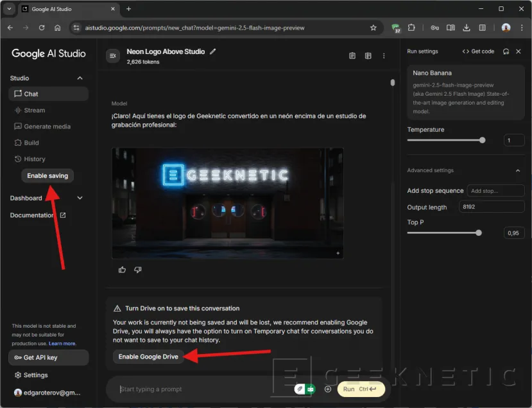Go to browser home page
532x408 pixels.
point(58,28)
